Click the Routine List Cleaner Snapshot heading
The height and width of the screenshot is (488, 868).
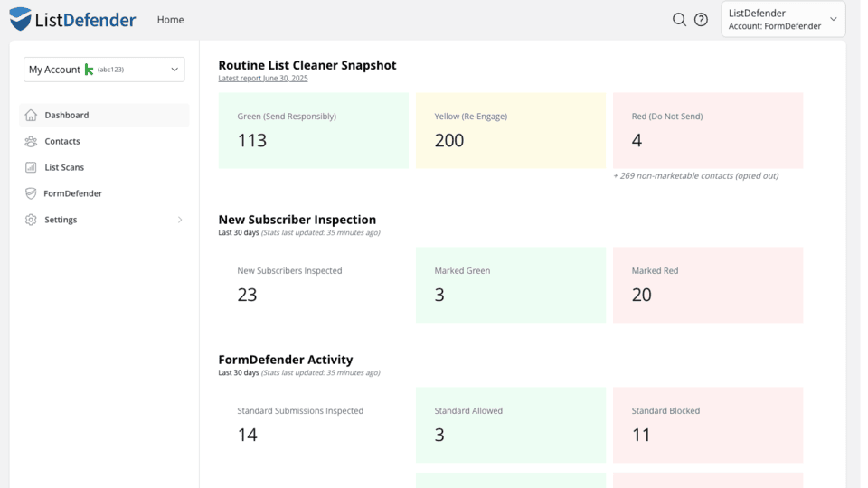(x=307, y=65)
